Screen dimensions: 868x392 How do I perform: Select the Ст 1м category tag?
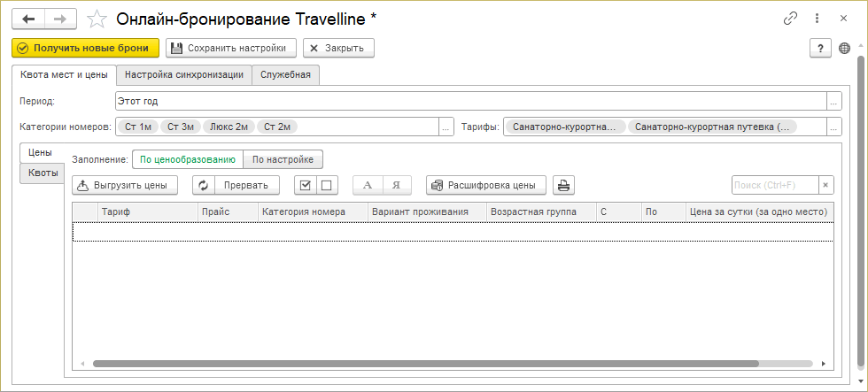(x=138, y=127)
